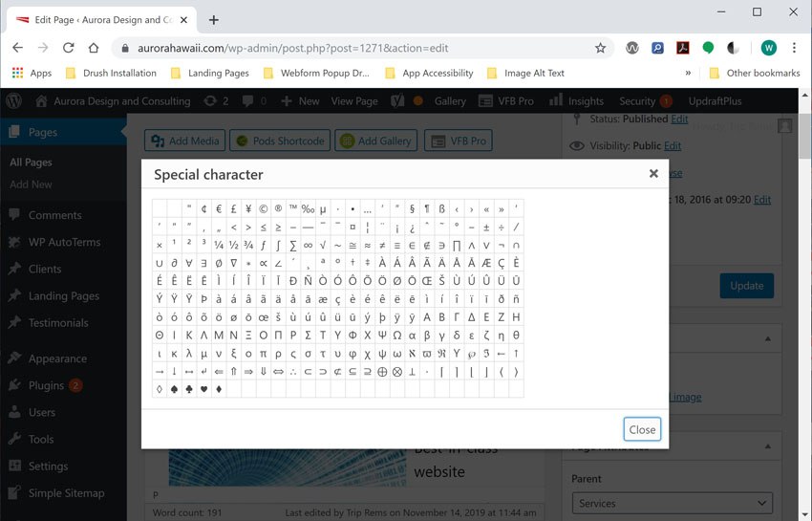Open the Chrome three-dot menu
The width and height of the screenshot is (812, 521).
(794, 48)
